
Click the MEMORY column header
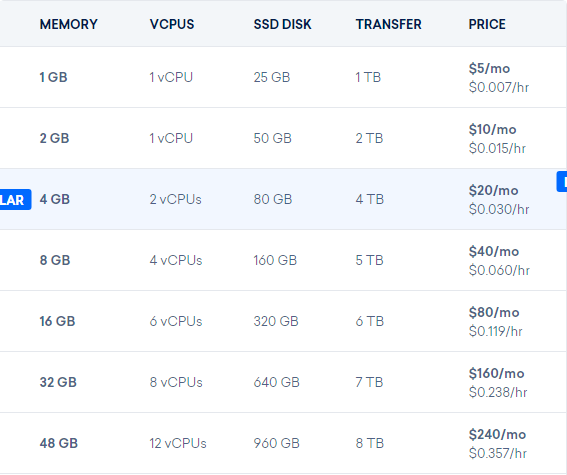pos(68,25)
